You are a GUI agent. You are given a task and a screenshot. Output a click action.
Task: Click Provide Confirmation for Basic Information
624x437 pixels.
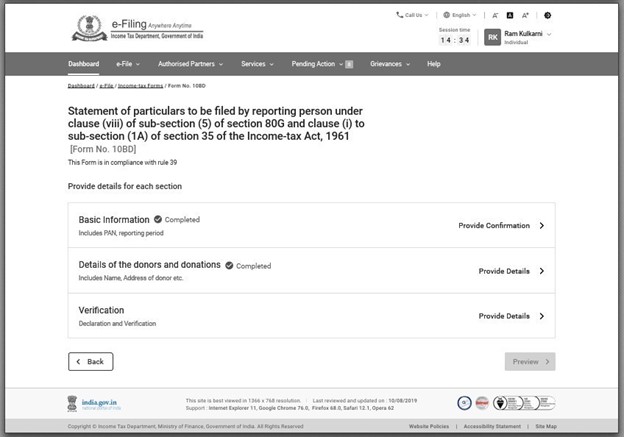[500, 226]
